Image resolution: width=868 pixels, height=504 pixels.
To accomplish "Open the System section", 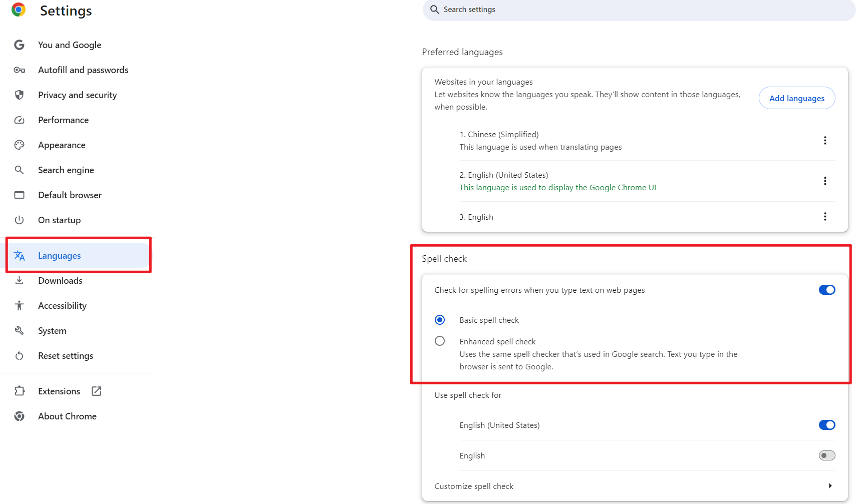I will pos(52,331).
